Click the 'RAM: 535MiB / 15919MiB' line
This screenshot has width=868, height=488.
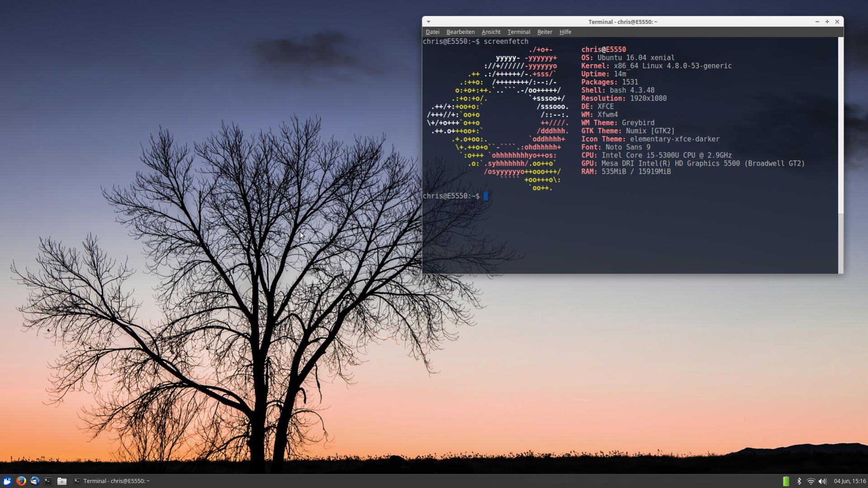pos(626,172)
